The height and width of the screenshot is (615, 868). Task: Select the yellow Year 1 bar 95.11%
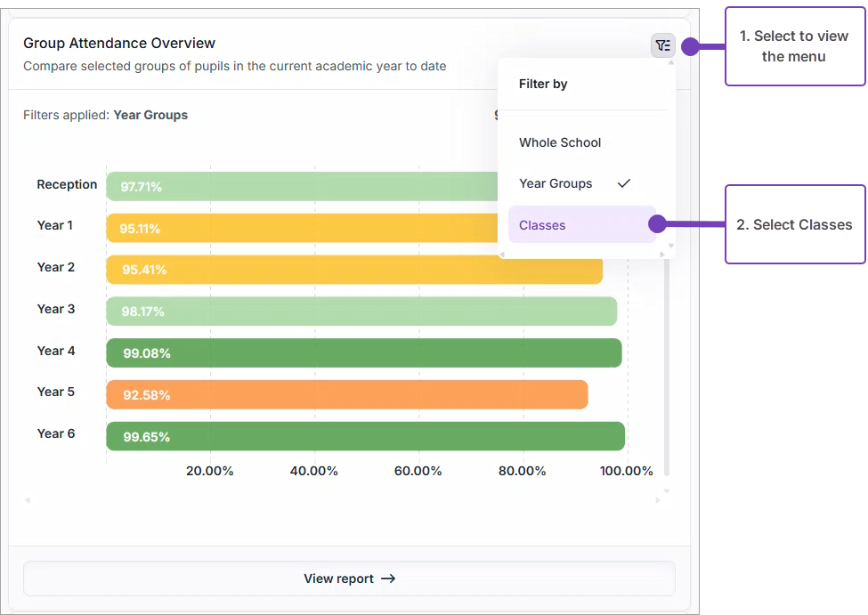(303, 228)
